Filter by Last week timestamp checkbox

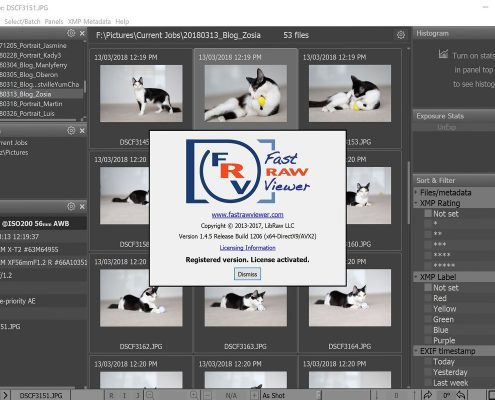pyautogui.click(x=428, y=383)
